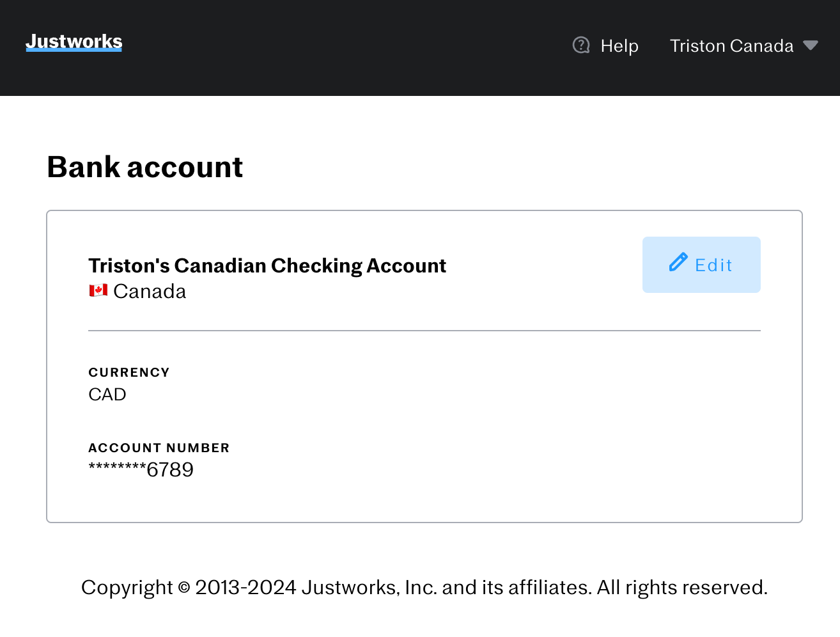Select Triston Canada in the top navigation
Screen dimensions: 840x637
point(731,45)
